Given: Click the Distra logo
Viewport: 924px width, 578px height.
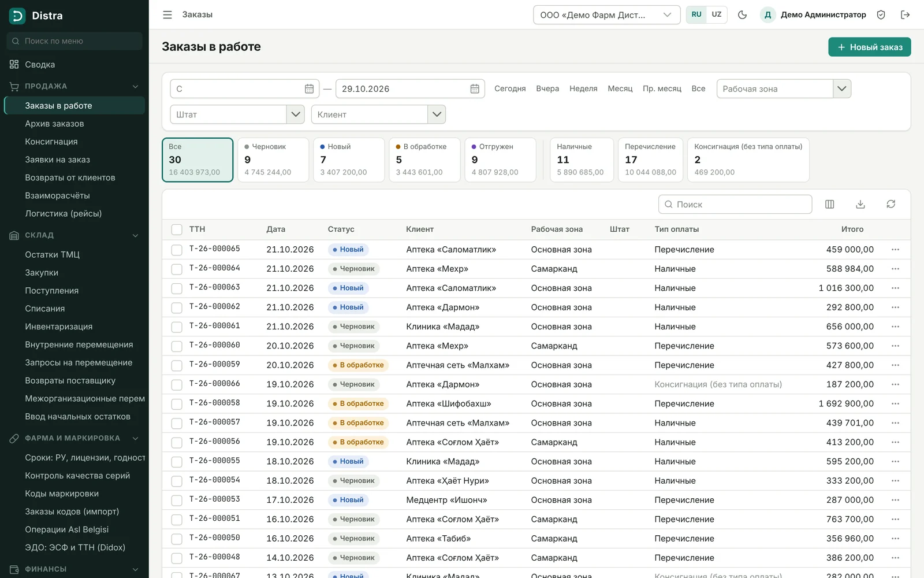Looking at the screenshot, I should 36,16.
